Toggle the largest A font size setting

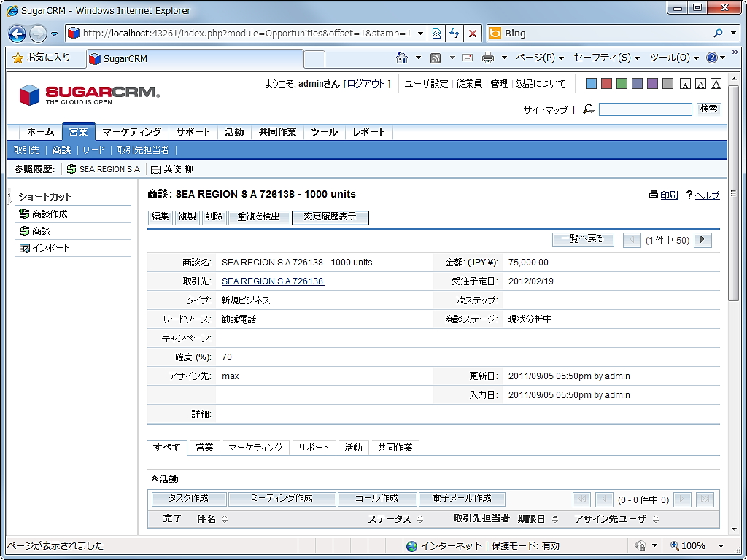[x=715, y=83]
